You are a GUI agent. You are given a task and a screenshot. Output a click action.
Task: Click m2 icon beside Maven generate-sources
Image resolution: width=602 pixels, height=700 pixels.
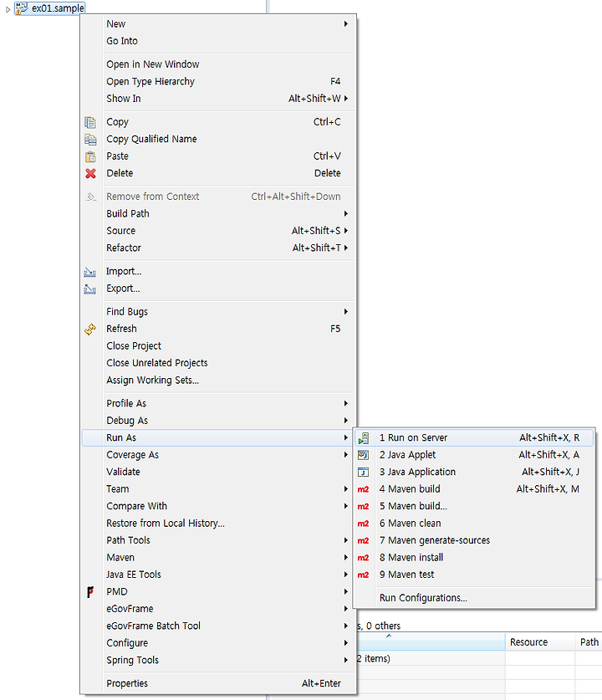[x=363, y=540]
